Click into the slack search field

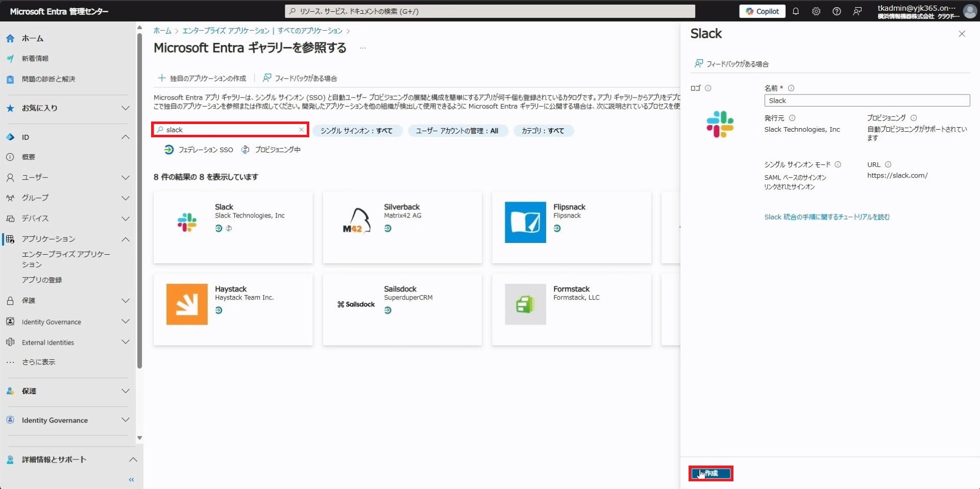tap(229, 130)
